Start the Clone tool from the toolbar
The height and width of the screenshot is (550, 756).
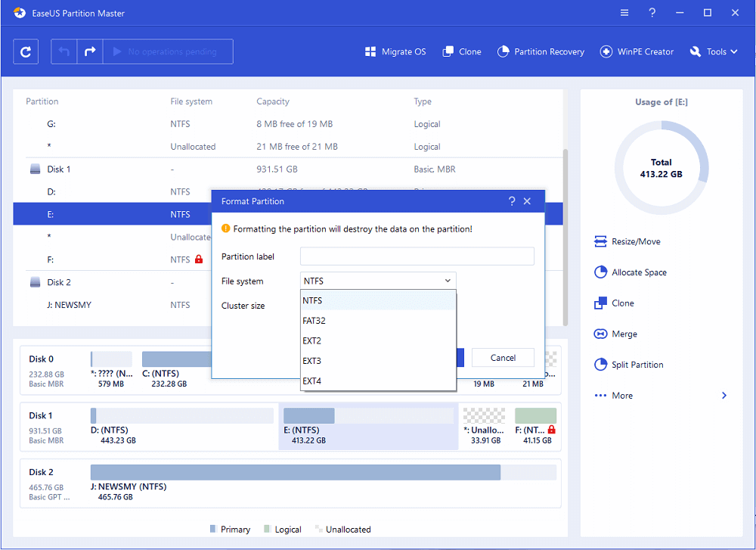(x=461, y=51)
